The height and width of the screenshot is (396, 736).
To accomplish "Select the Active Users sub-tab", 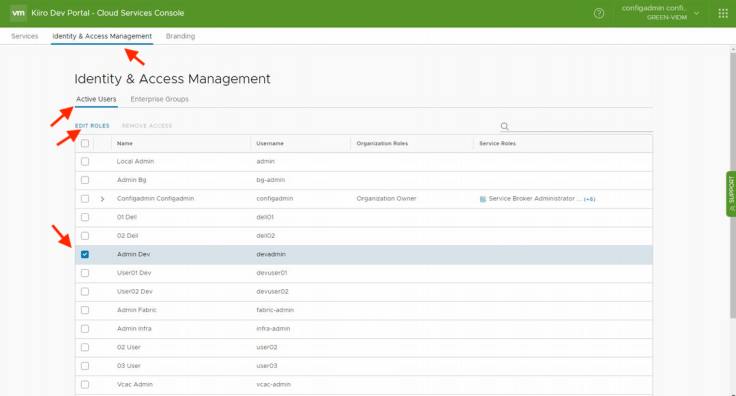I will (x=96, y=99).
